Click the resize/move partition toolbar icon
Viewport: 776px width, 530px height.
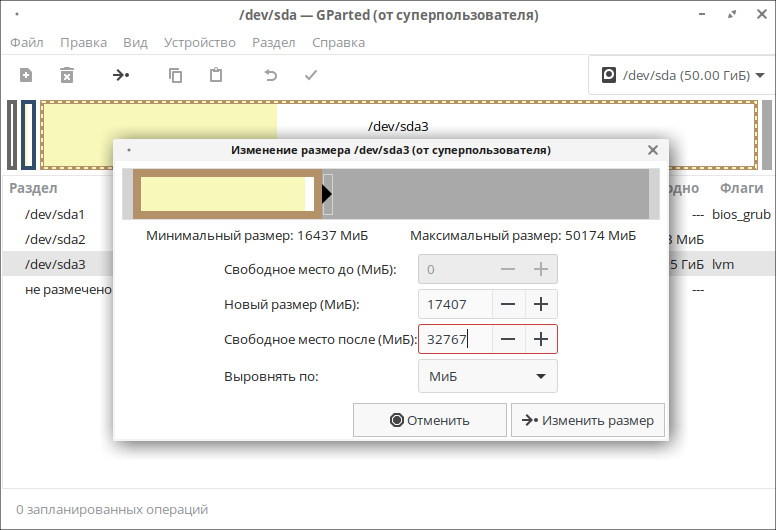click(x=120, y=75)
